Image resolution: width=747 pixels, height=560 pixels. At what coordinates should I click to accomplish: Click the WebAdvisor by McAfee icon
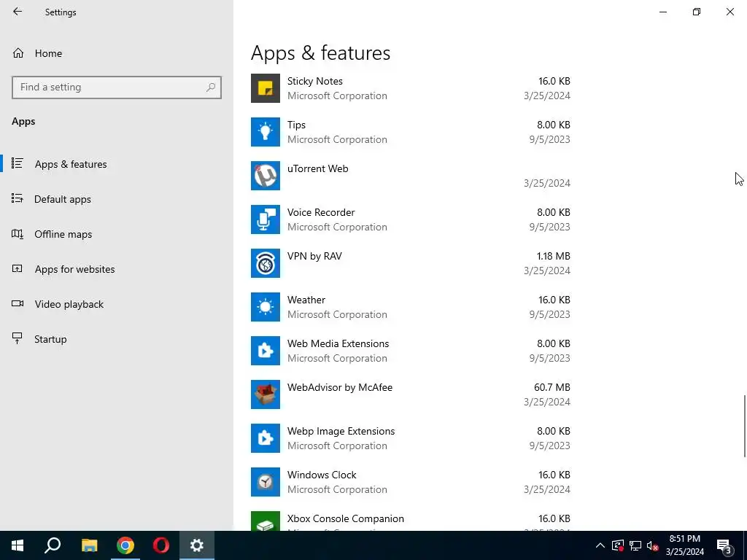coord(266,394)
